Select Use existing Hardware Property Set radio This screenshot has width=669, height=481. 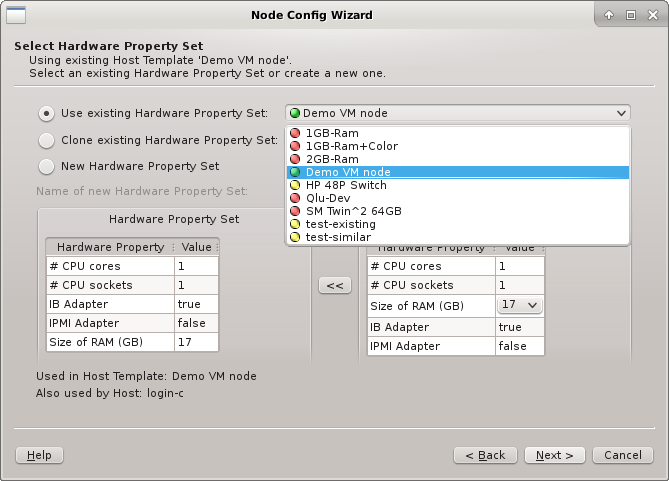[47, 114]
